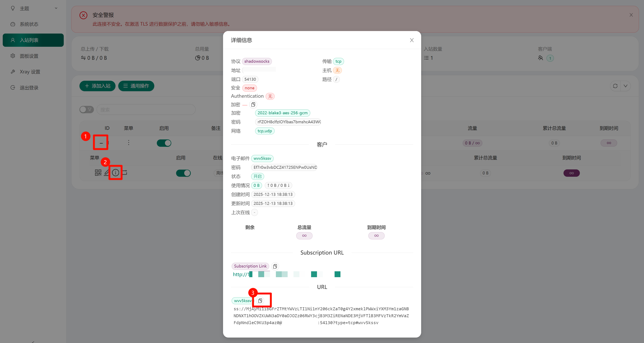The width and height of the screenshot is (644, 343).
Task: Open dropdown arrow next to refresh
Action: 625,86
